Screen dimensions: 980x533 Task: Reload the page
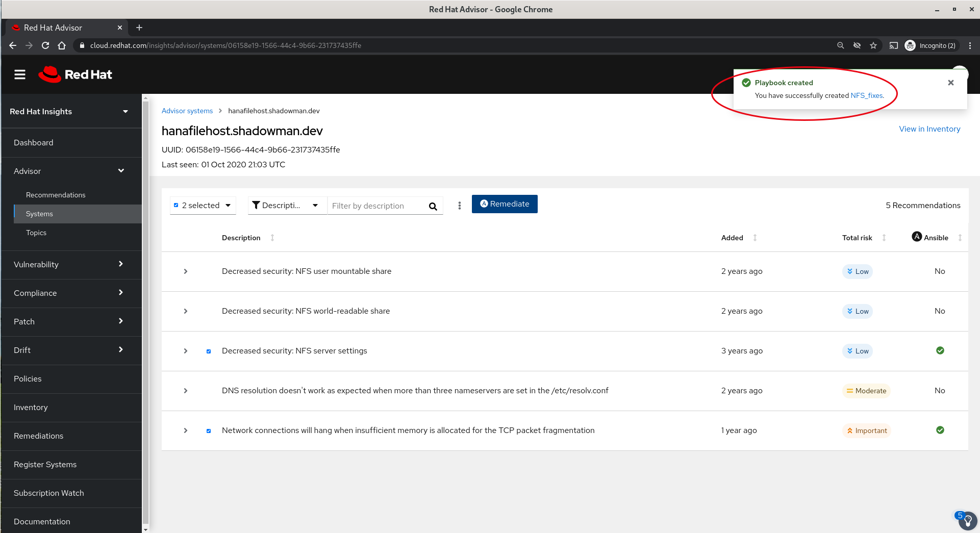[x=45, y=45]
